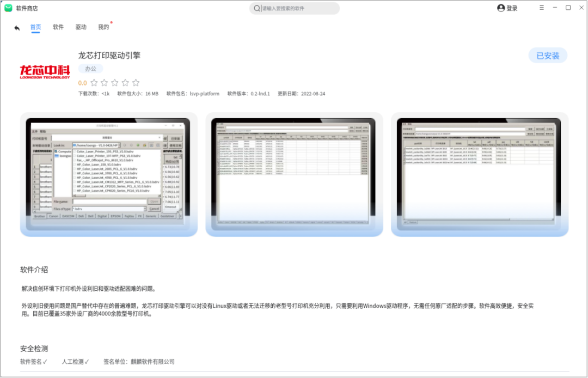The image size is (588, 378).
Task: Open the 我的 tab
Action: (103, 27)
